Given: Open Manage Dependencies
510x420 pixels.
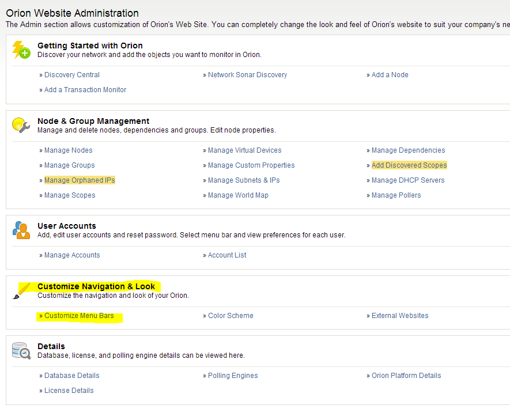Looking at the screenshot, I should point(408,150).
